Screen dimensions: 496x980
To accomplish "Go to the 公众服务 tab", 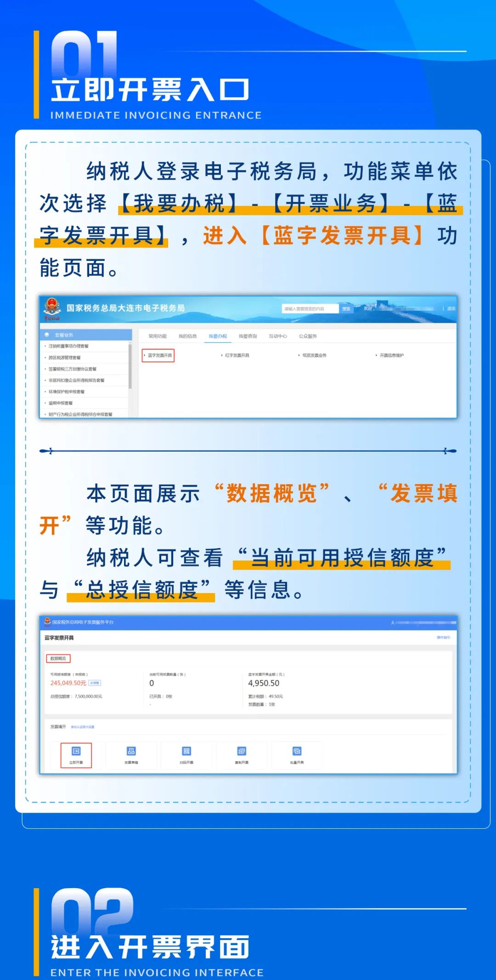I will point(308,336).
